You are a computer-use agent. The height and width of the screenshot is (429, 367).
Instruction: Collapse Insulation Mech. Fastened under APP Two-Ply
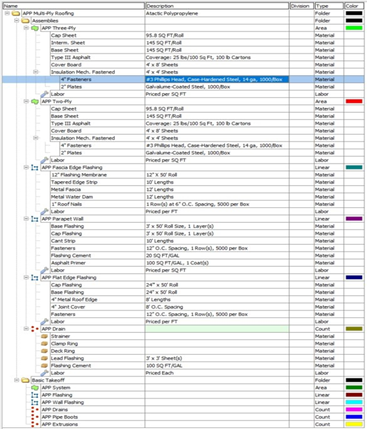click(x=36, y=138)
